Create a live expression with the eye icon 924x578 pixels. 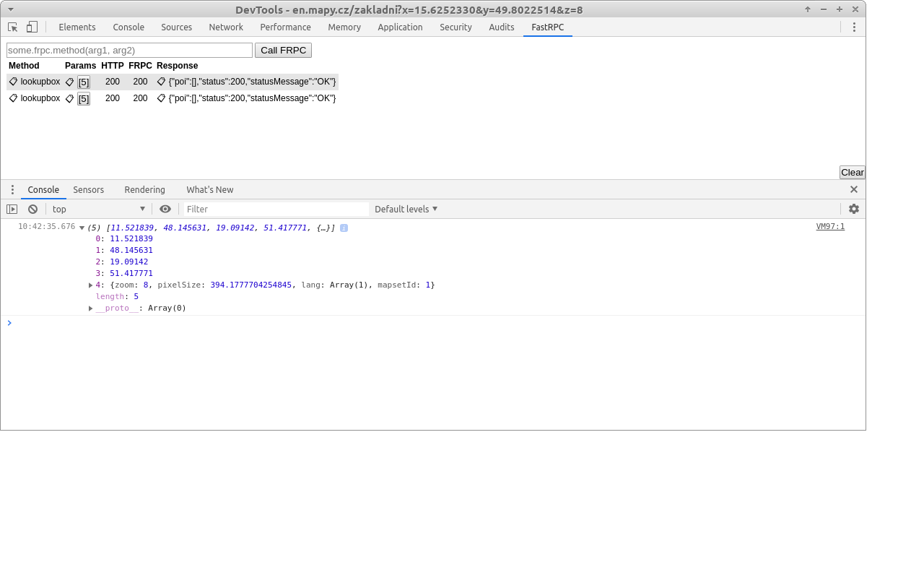click(165, 209)
